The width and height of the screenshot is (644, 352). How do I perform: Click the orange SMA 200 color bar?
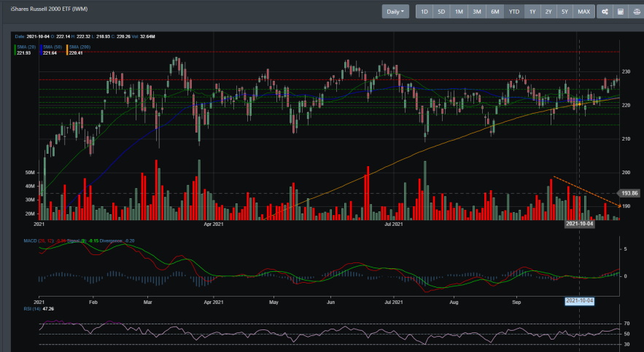coord(67,50)
